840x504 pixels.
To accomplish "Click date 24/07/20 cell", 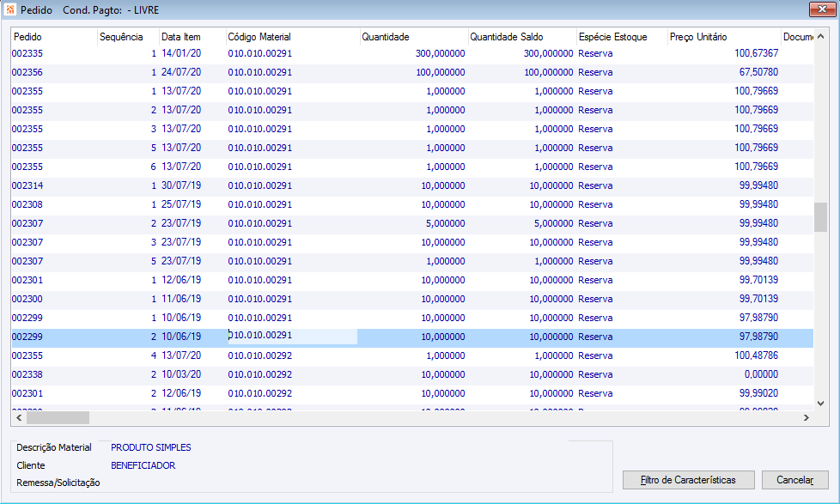I will pos(181,72).
